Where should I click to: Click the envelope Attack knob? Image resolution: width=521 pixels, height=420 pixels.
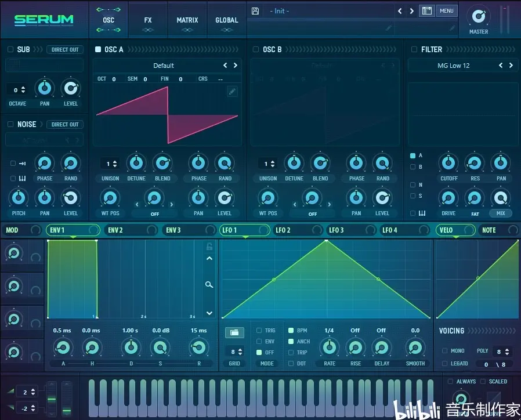point(63,347)
